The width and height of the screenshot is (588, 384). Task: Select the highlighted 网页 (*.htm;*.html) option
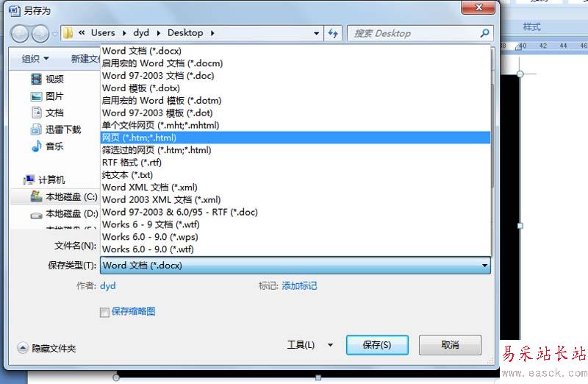coord(295,138)
